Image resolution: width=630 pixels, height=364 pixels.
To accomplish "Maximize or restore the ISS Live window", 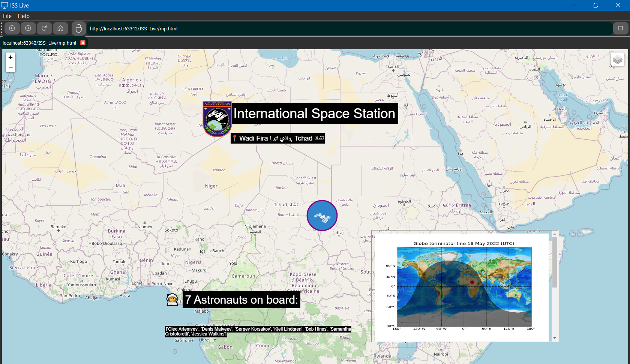I will [596, 5].
